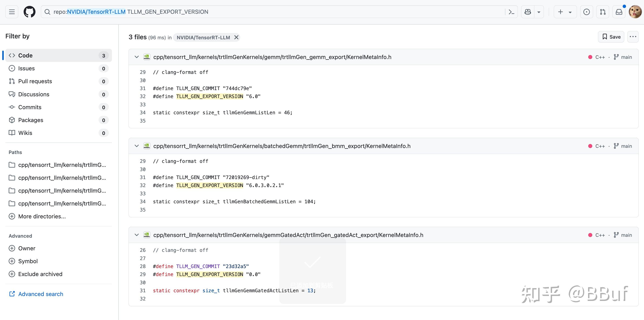Screen dimensions: 644x320
Task: Open pull requests icon in header
Action: click(603, 12)
